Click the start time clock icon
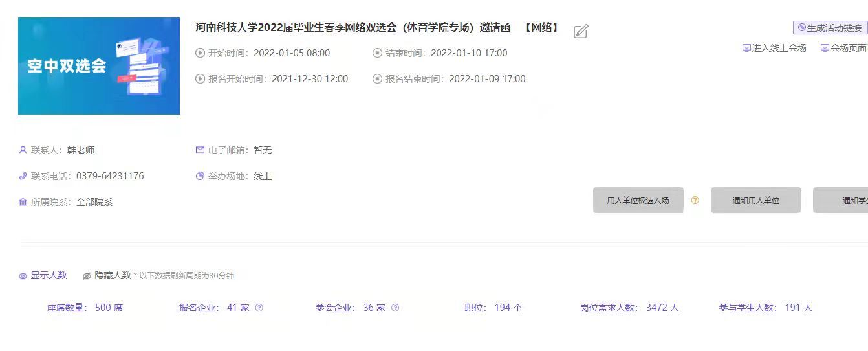This screenshot has height=351, width=868. (201, 53)
